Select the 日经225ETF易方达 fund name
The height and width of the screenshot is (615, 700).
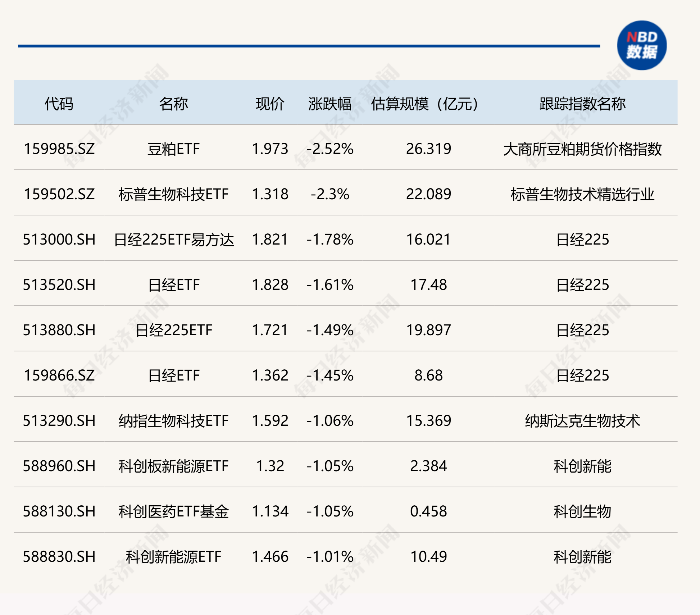pos(174,240)
